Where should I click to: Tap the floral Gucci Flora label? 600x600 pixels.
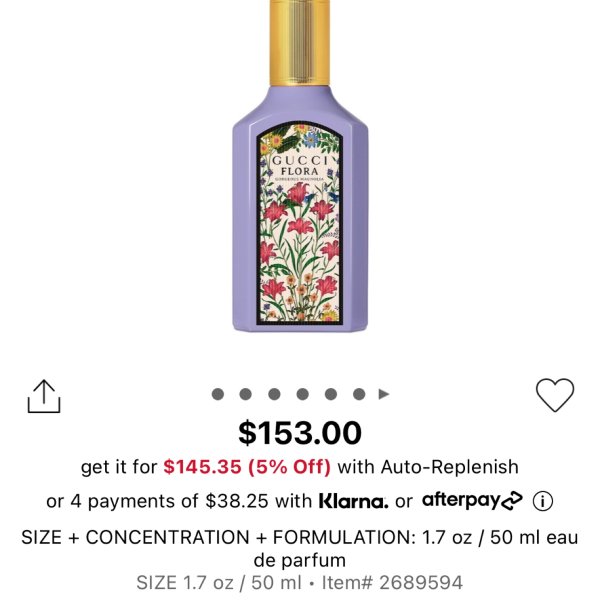tap(300, 224)
